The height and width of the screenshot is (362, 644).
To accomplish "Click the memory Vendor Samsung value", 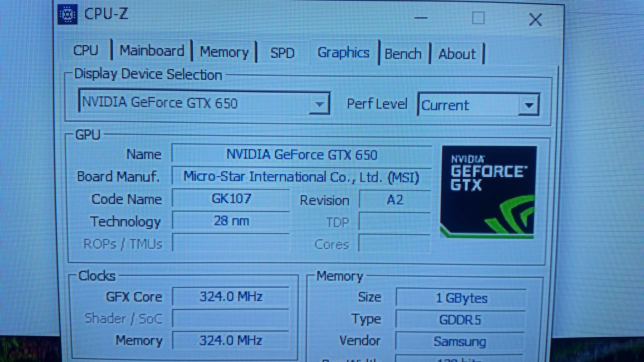I will (x=460, y=341).
